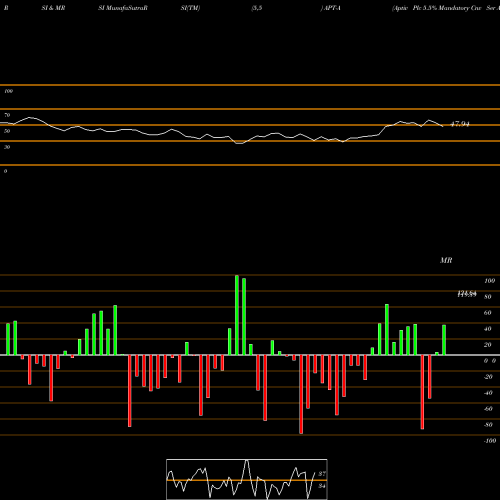Click the MR axis label -80

click(488, 425)
